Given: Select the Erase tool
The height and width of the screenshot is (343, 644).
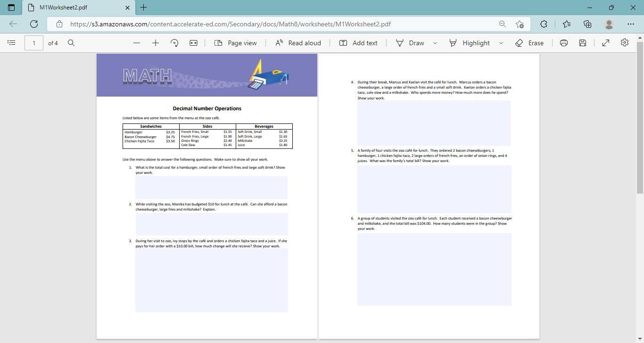Looking at the screenshot, I should [x=529, y=43].
